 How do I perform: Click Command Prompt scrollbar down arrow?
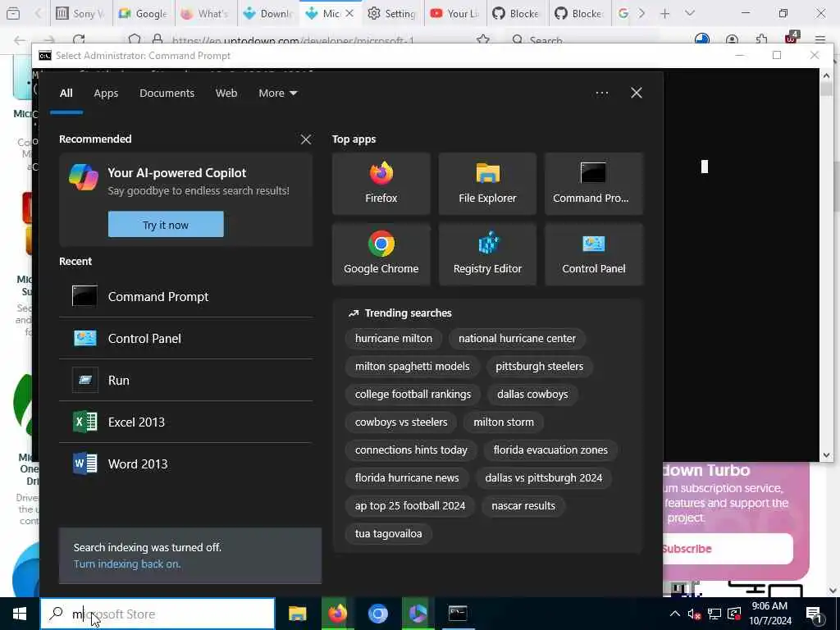click(826, 454)
